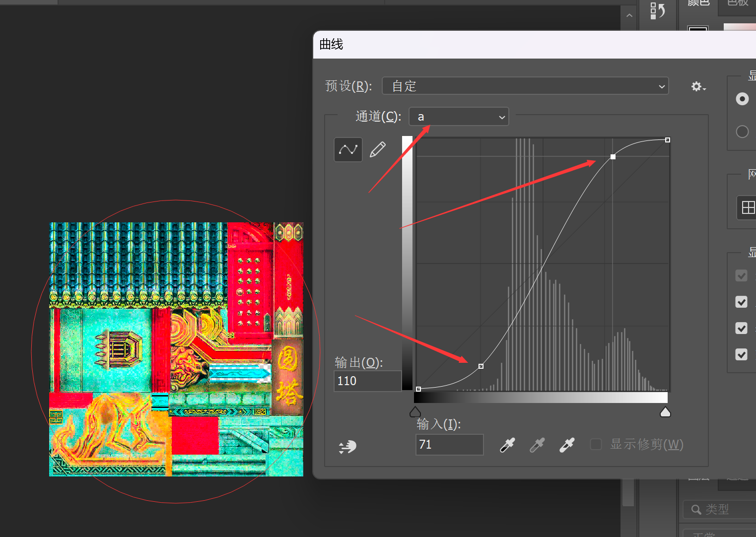Screen dimensions: 756x537
Task: Select the curve endpoint at the bottom-left corner
Action: tap(418, 389)
